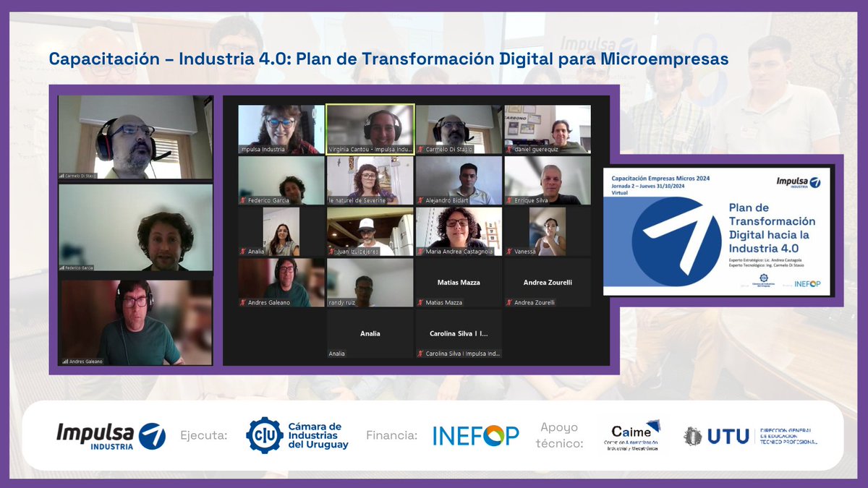Select Andres Galeano large video in left strip
Screen dimensions: 868x488
coord(136,322)
